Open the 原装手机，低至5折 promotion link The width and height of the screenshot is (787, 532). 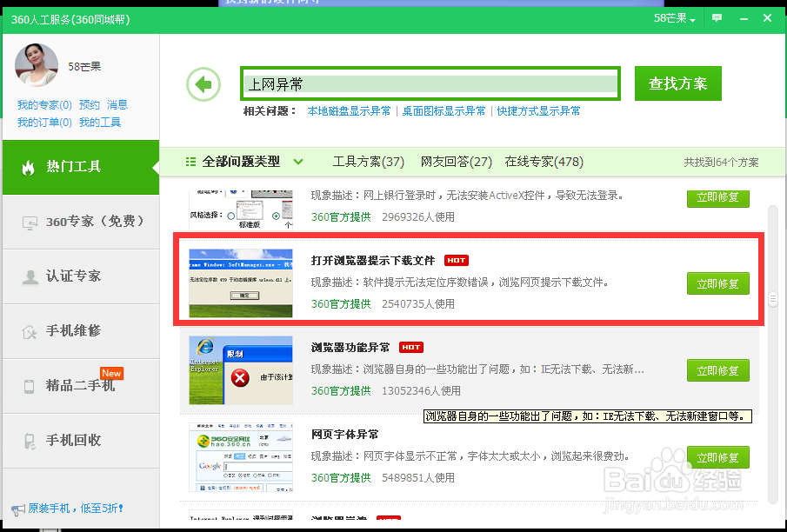(x=76, y=509)
